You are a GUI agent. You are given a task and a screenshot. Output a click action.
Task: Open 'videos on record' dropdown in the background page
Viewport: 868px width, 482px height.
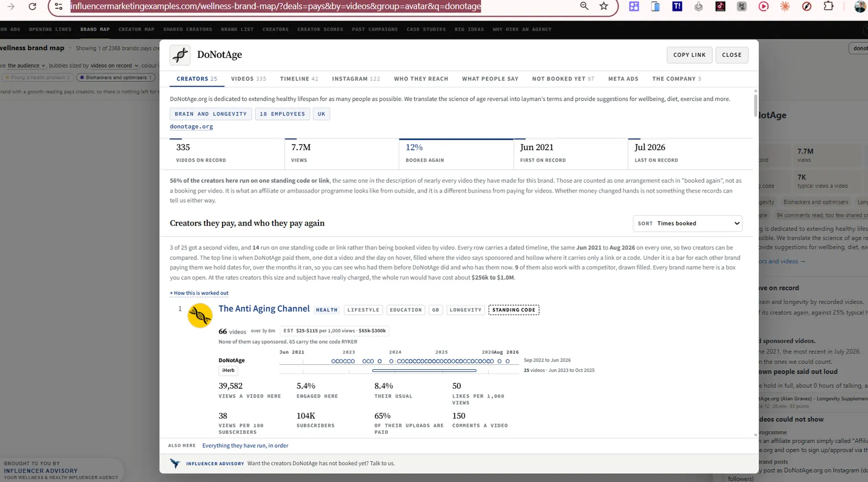click(x=114, y=66)
